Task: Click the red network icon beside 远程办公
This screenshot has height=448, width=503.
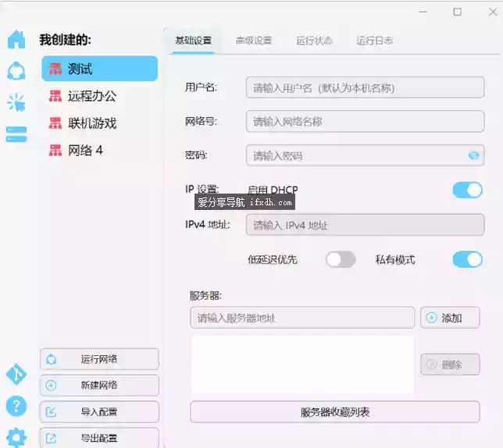Action: click(55, 96)
